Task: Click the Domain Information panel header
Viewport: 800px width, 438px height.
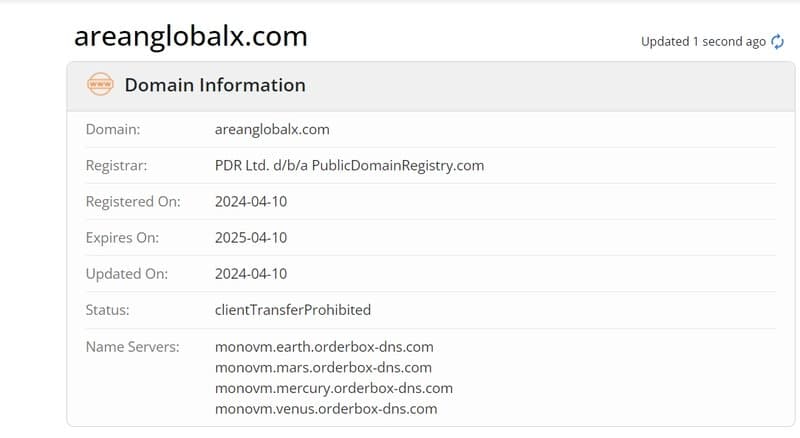Action: tap(431, 86)
